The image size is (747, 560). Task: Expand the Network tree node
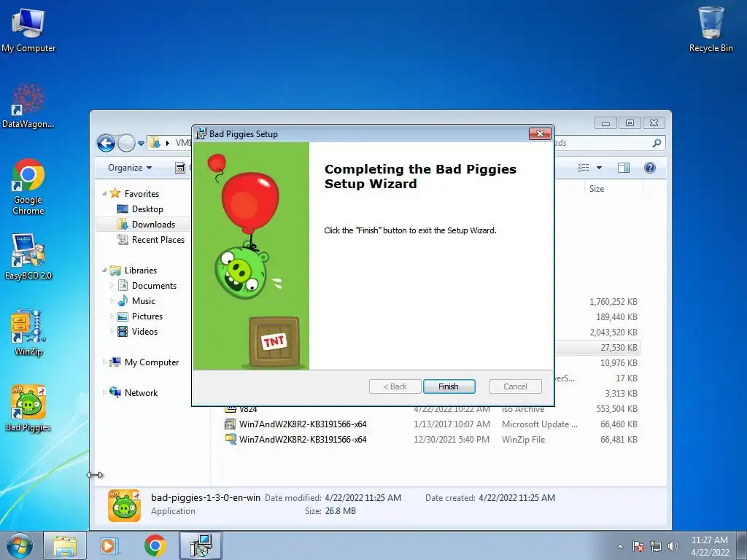click(105, 393)
